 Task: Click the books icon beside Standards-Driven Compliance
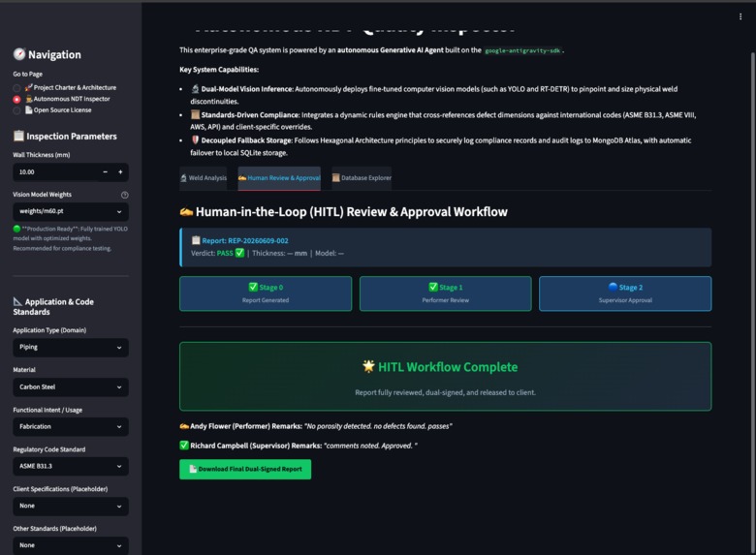(x=195, y=114)
